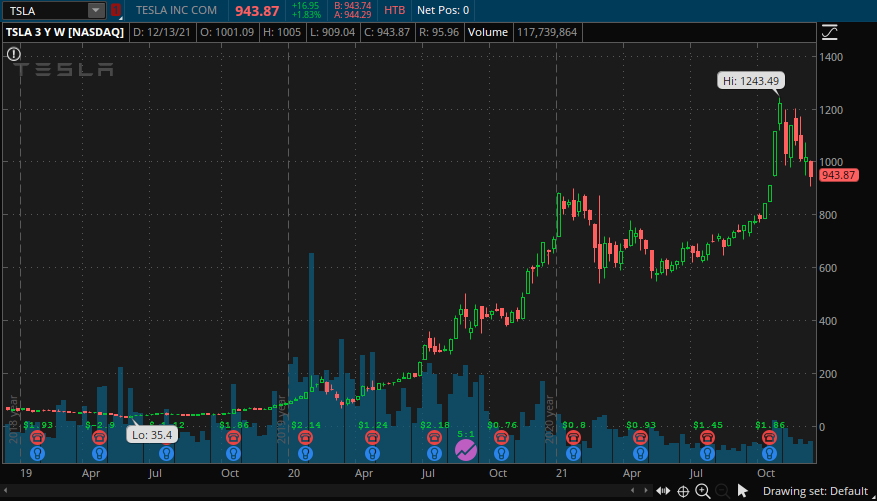Click the 600 price axis label
Viewport: 877px width, 501px height.
click(x=830, y=268)
